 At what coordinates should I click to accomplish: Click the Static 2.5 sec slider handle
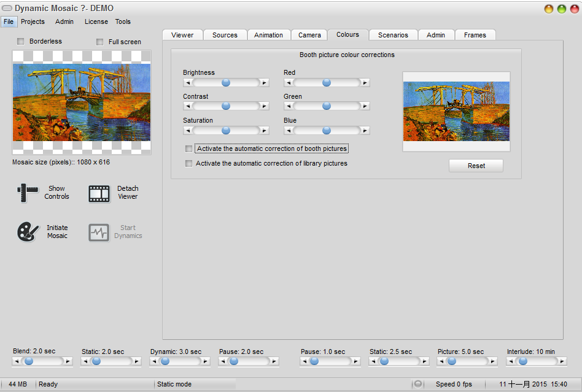[384, 361]
